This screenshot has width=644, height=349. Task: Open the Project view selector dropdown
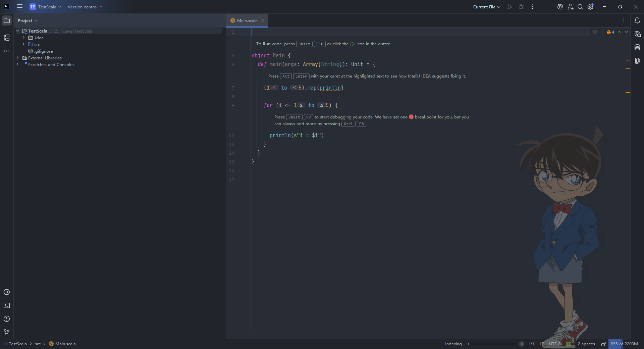click(28, 20)
